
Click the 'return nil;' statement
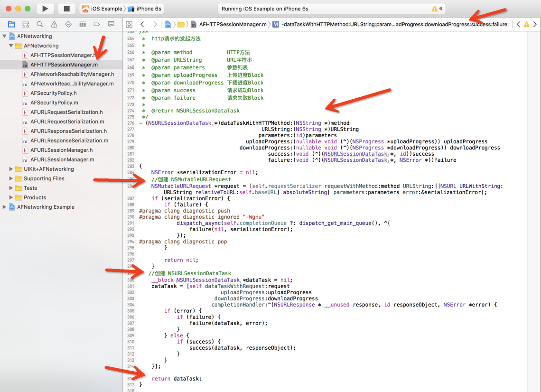(181, 260)
